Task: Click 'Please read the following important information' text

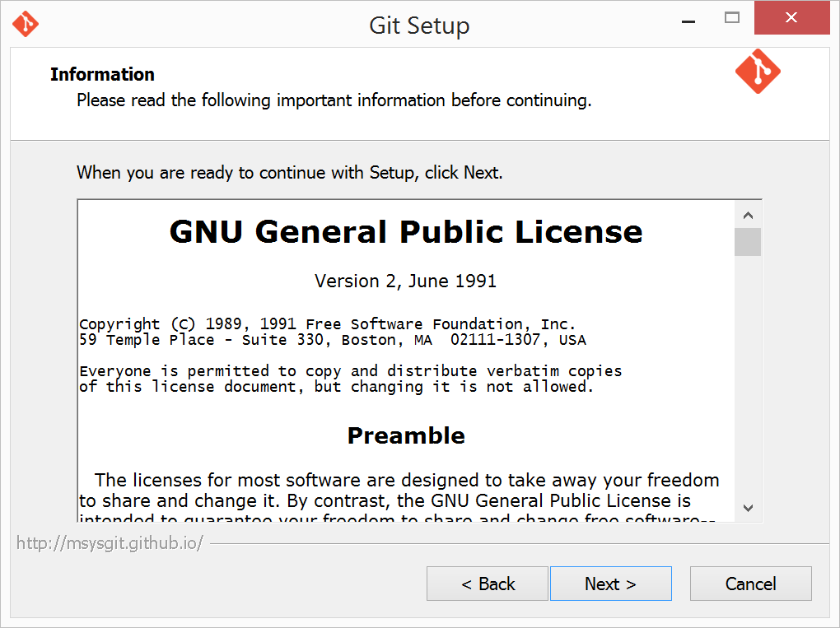Action: click(x=334, y=100)
